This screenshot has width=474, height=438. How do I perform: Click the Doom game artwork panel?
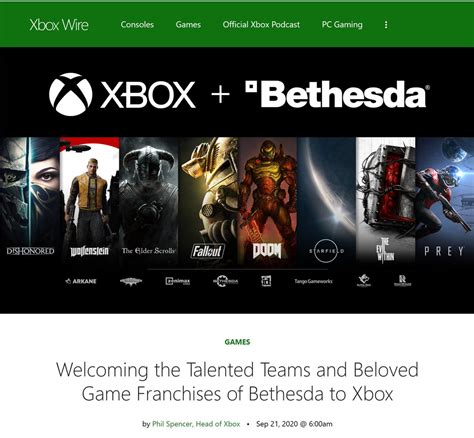tap(267, 200)
